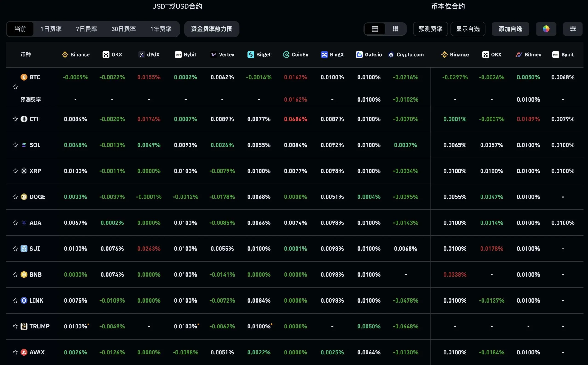Switch to table list view icon

pos(375,29)
